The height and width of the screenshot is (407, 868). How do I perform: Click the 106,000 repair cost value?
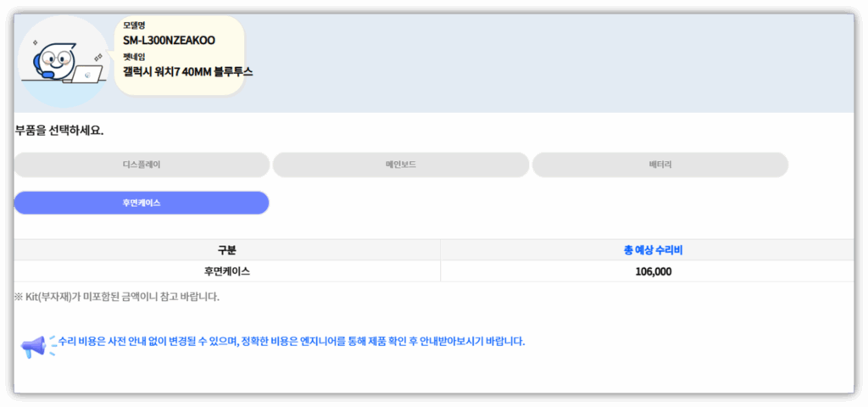point(653,271)
